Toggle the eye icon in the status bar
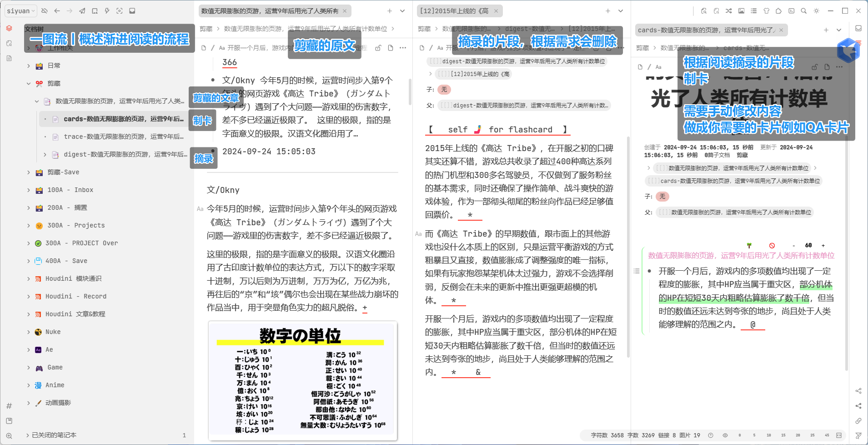This screenshot has width=868, height=445. click(725, 435)
